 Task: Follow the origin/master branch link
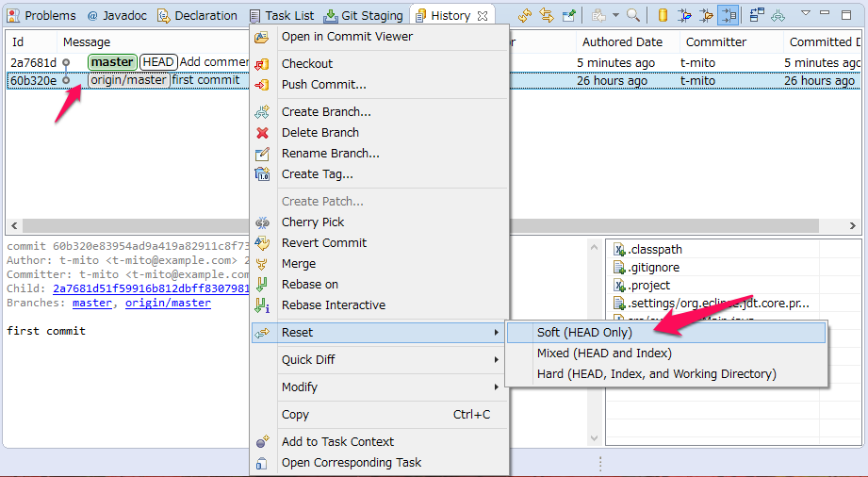(x=168, y=303)
